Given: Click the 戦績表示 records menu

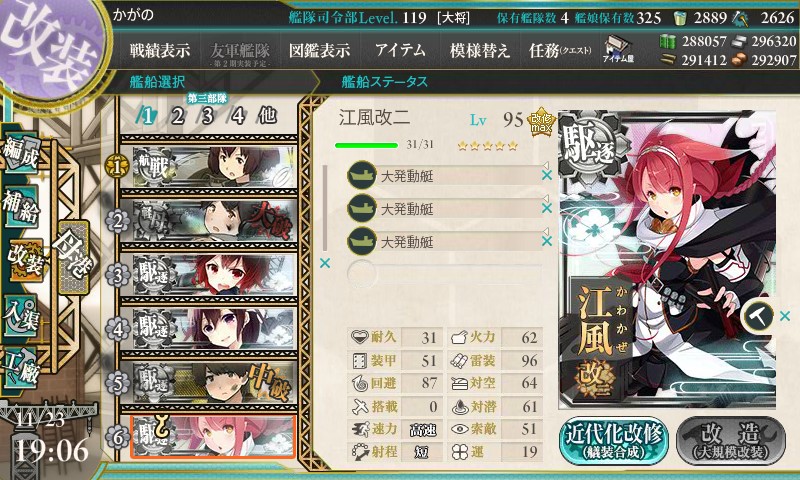Looking at the screenshot, I should pos(160,50).
